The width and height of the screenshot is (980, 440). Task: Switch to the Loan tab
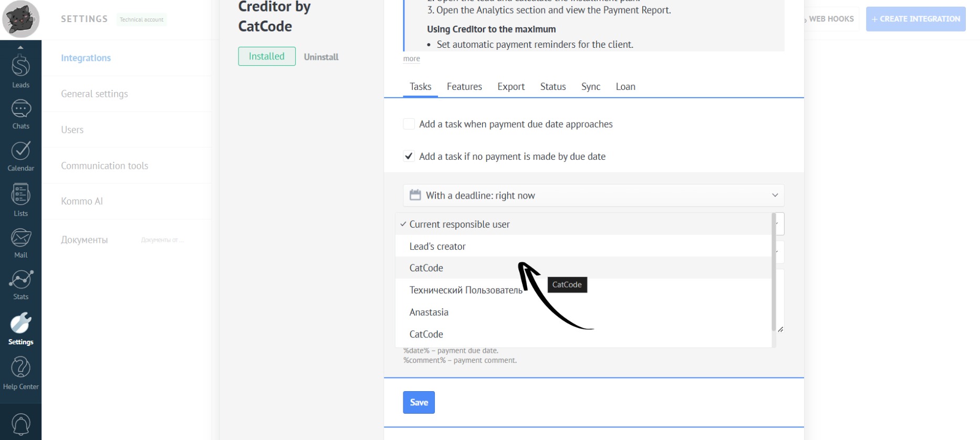(x=625, y=87)
